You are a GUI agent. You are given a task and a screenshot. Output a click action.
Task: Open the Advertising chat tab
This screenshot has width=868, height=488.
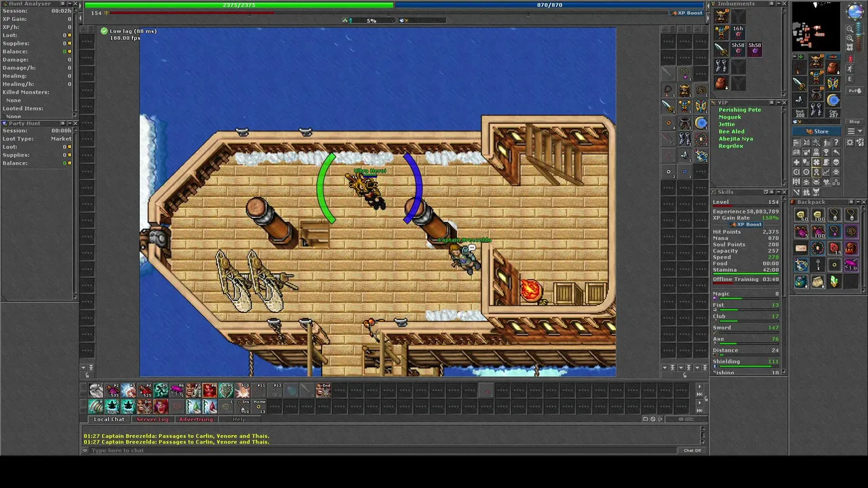[196, 420]
